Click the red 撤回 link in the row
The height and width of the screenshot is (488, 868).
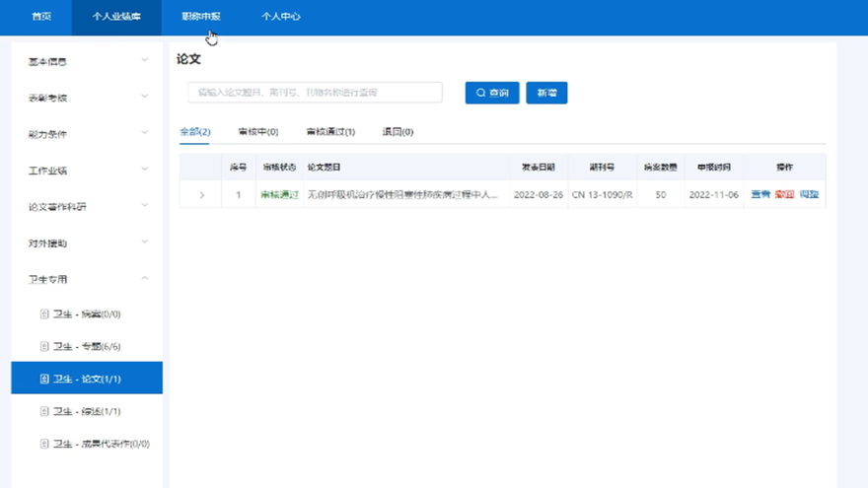pos(784,195)
